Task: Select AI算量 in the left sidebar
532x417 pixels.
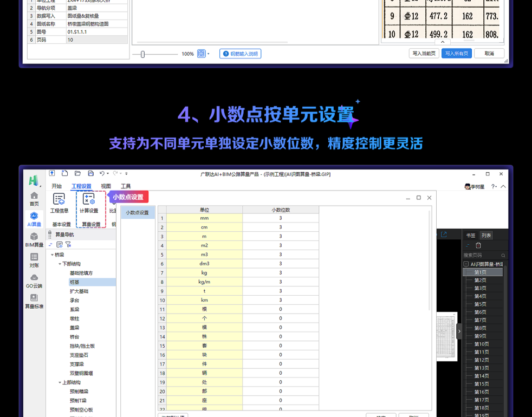Action: (34, 219)
